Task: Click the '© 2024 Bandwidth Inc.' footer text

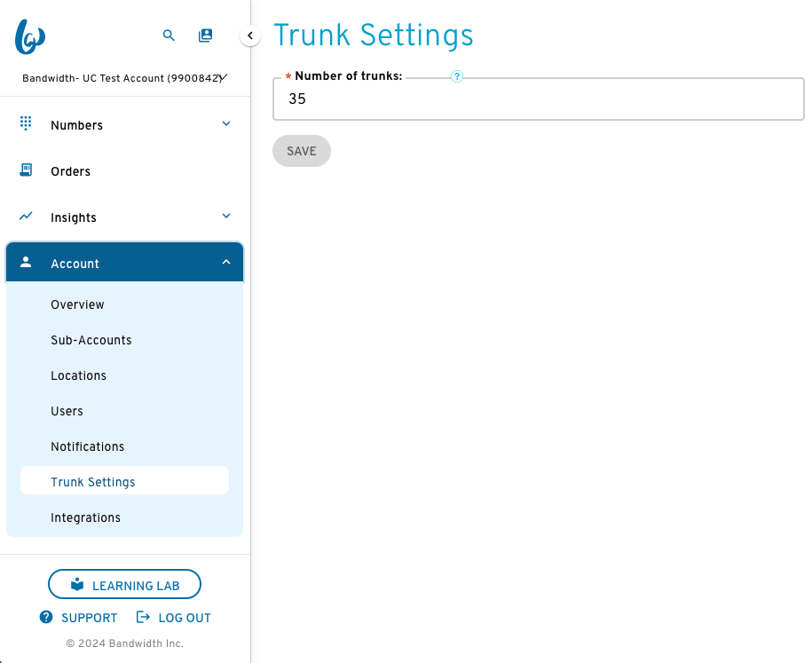Action: pos(125,643)
